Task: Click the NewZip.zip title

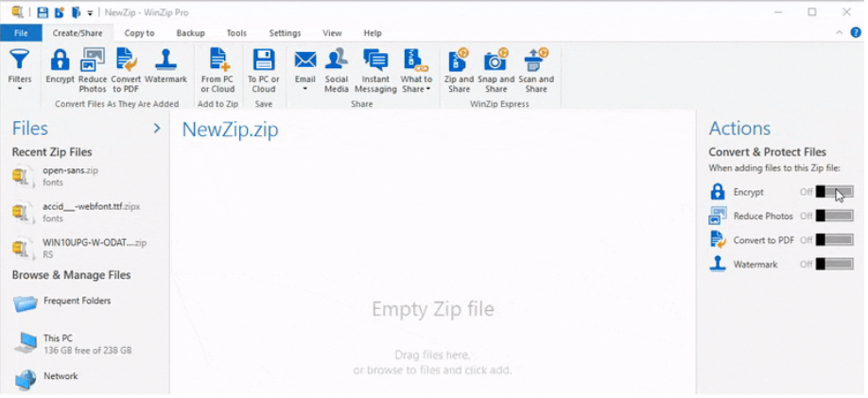Action: tap(231, 130)
